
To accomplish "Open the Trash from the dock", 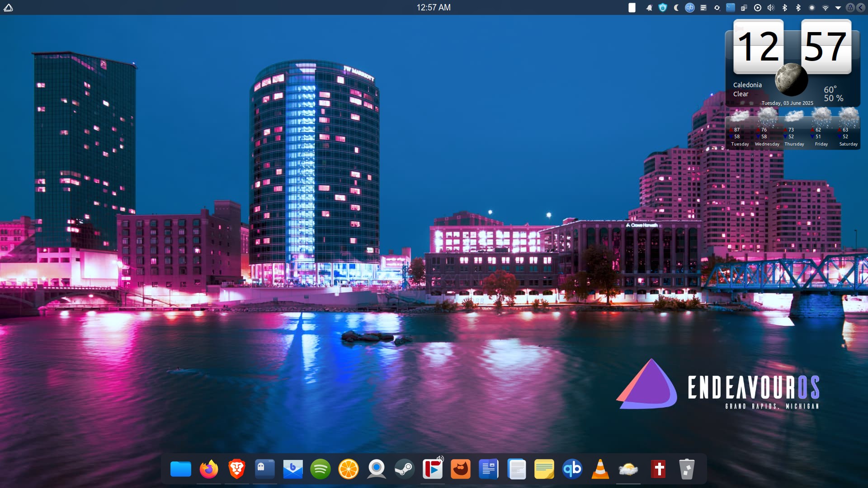I will (x=687, y=469).
